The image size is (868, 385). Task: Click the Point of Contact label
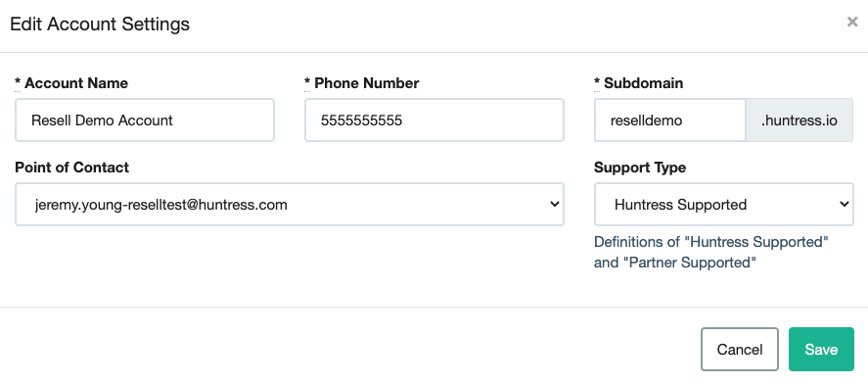[x=72, y=168]
